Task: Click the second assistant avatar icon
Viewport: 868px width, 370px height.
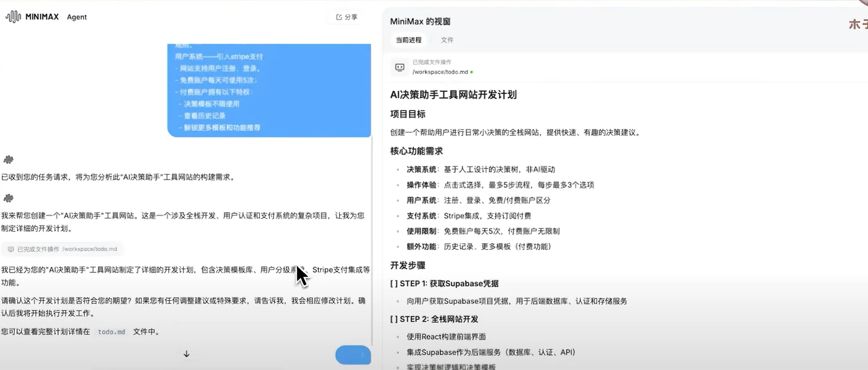Action: pos(8,198)
